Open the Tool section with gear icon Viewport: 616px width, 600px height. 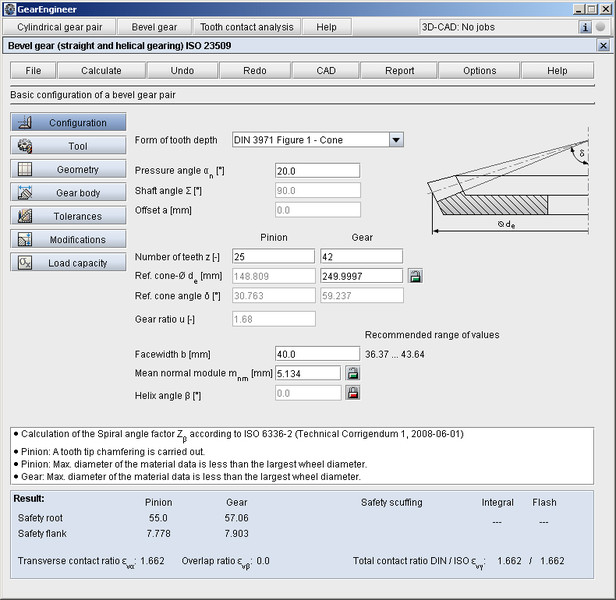click(x=68, y=146)
